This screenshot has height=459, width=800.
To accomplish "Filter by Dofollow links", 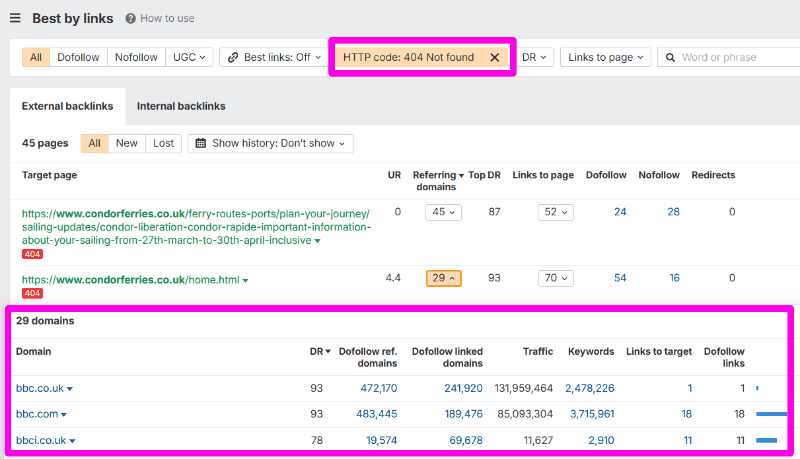I will [x=78, y=57].
